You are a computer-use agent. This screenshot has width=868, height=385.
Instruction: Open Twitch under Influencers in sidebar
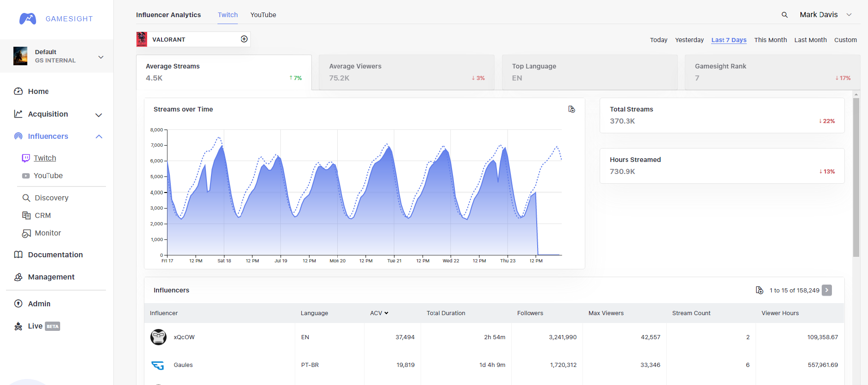[x=45, y=158]
